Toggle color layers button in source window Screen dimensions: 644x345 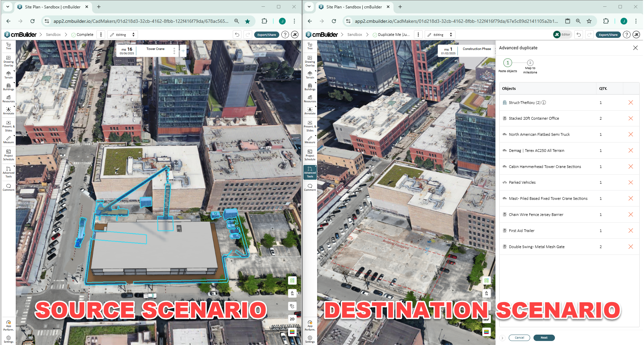coord(292,332)
